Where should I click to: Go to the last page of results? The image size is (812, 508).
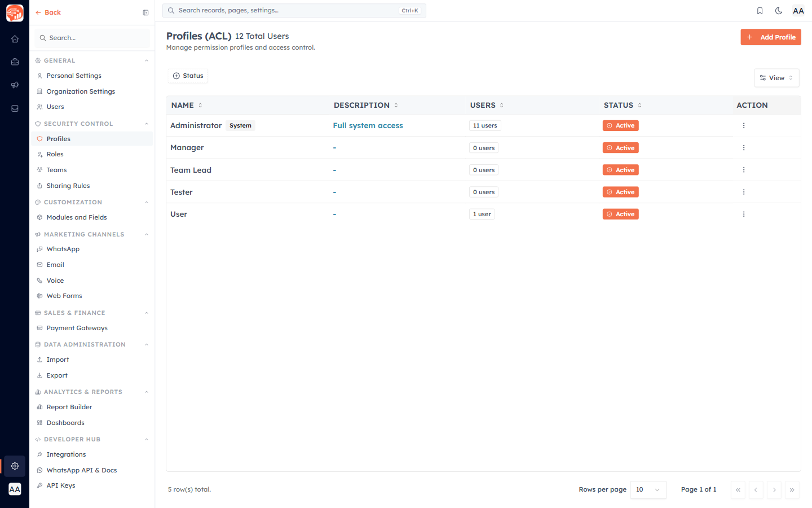click(x=792, y=490)
